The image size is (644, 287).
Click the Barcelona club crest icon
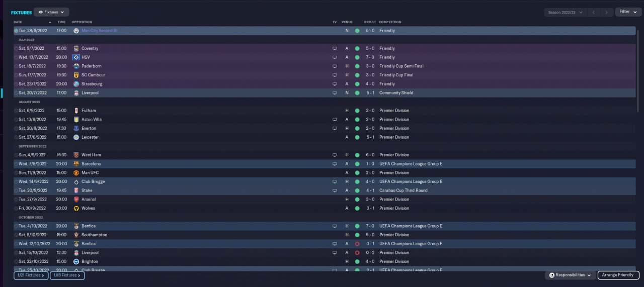pos(76,164)
